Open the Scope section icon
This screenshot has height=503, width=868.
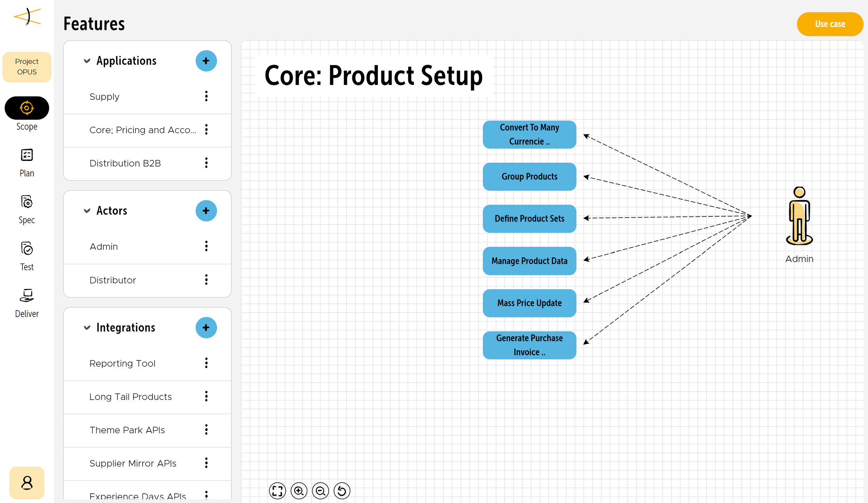click(x=27, y=108)
